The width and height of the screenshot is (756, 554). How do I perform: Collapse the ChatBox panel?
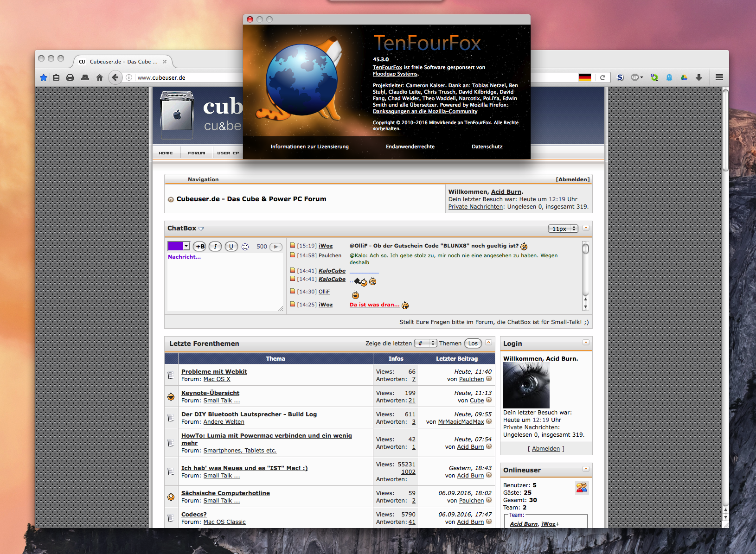[x=586, y=228]
